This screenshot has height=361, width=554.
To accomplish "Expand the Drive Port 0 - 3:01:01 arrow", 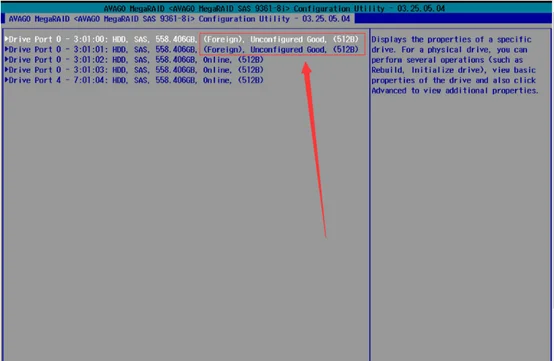I will pyautogui.click(x=6, y=49).
